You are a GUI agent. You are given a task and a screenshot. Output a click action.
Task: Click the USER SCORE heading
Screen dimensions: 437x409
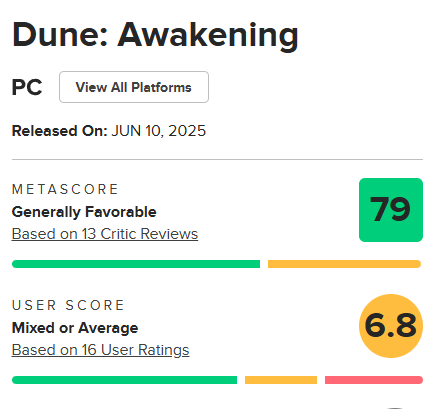pyautogui.click(x=68, y=305)
